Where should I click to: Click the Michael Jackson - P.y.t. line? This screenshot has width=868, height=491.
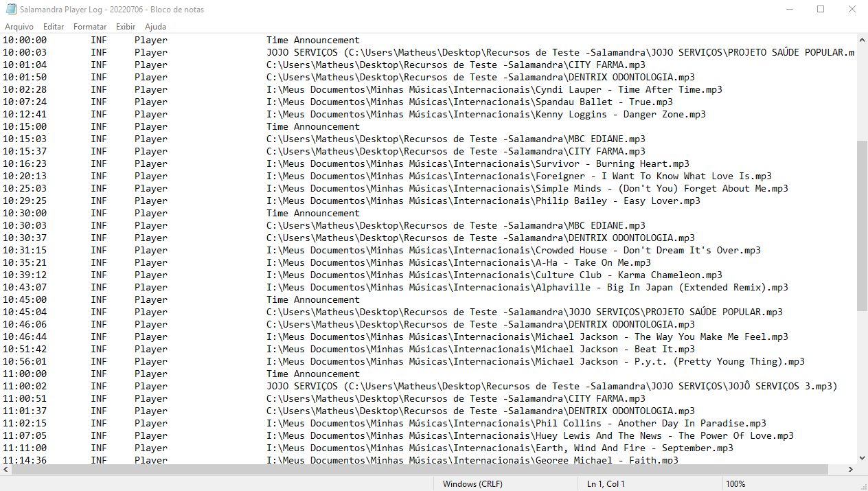pos(404,362)
